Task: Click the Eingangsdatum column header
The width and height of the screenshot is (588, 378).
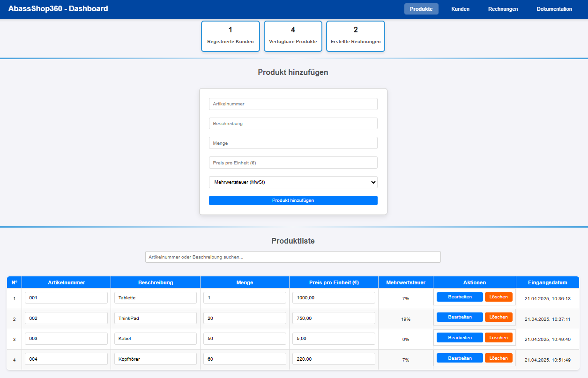Action: click(547, 282)
